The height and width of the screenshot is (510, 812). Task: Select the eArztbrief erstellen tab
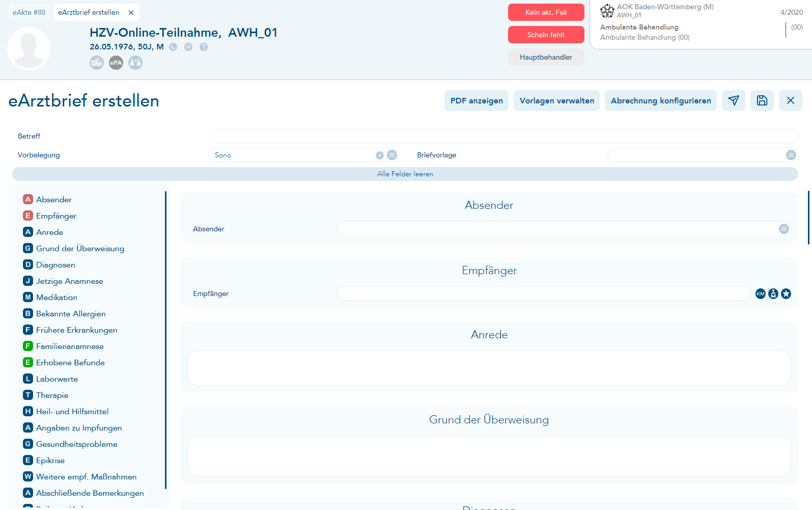pyautogui.click(x=89, y=12)
